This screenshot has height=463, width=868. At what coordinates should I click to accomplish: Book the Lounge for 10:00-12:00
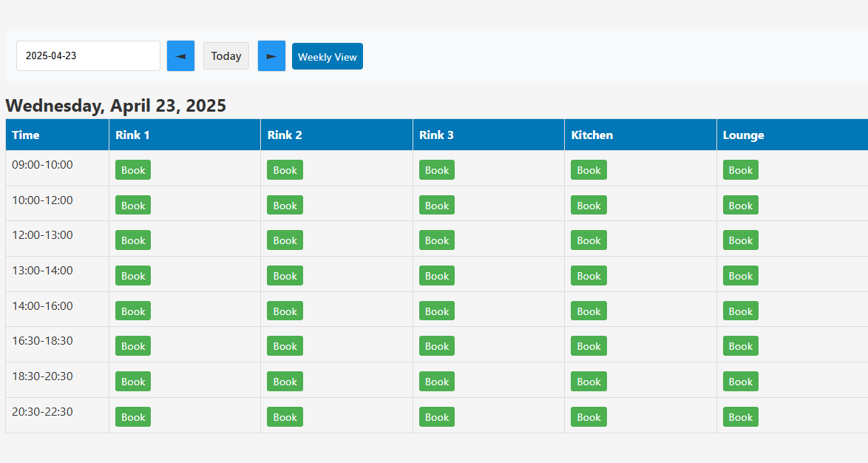pos(741,205)
